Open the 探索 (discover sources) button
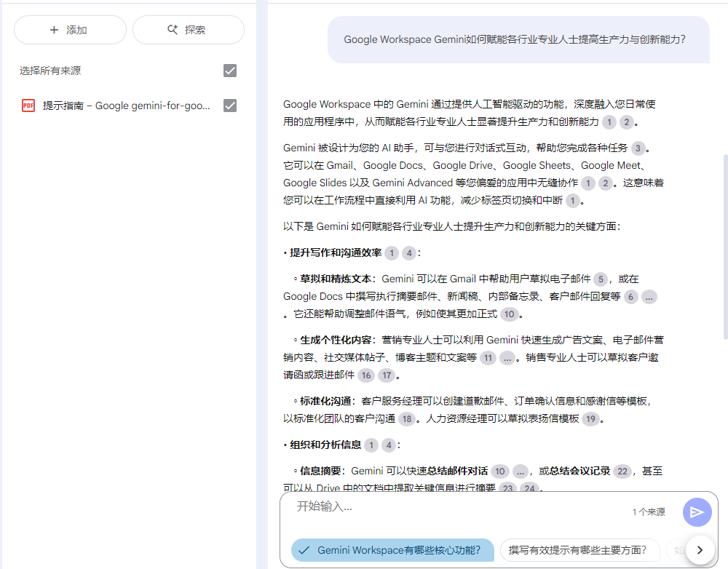Screen dimensions: 728x569 [189, 30]
